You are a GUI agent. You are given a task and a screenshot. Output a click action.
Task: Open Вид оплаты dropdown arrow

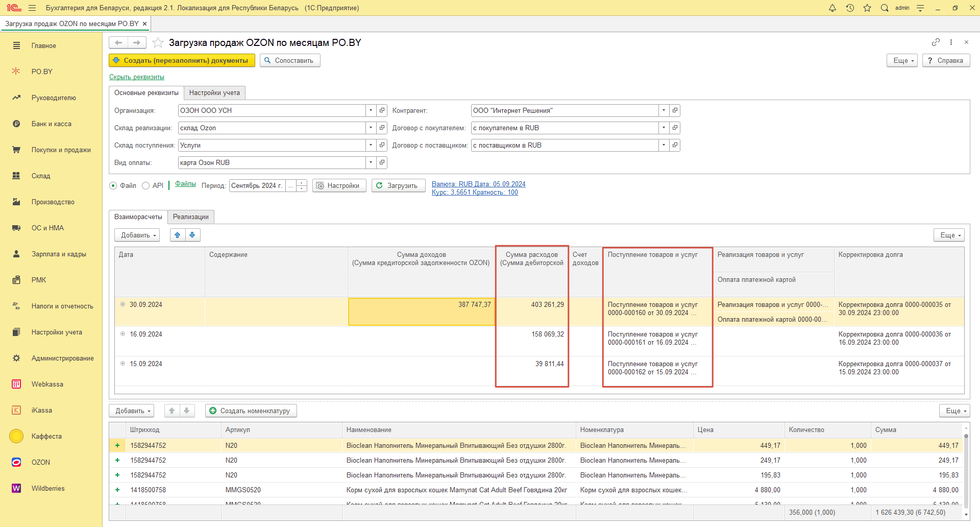point(371,162)
